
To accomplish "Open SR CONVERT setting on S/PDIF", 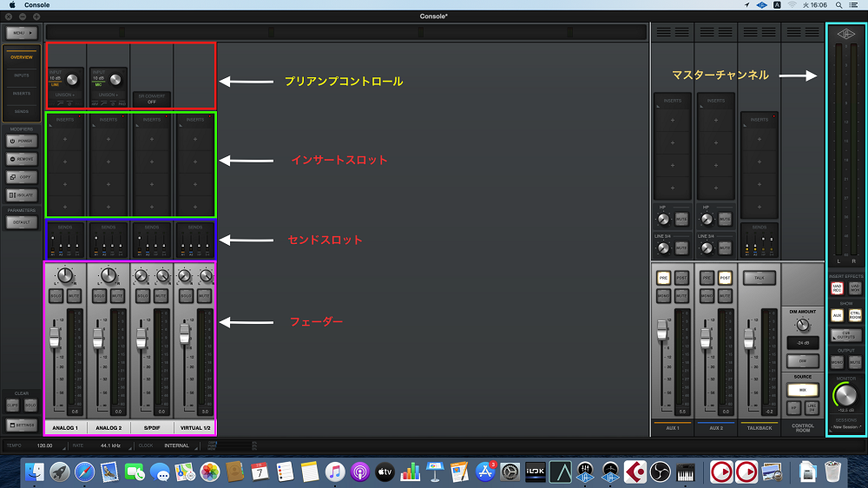I will coord(152,99).
